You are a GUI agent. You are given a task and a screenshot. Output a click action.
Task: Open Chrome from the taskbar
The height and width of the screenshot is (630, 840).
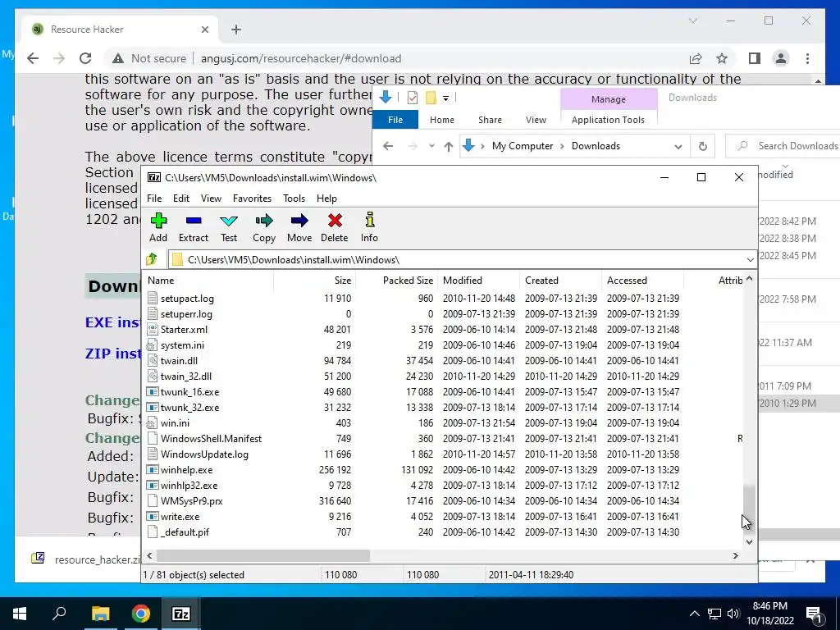pos(141,614)
